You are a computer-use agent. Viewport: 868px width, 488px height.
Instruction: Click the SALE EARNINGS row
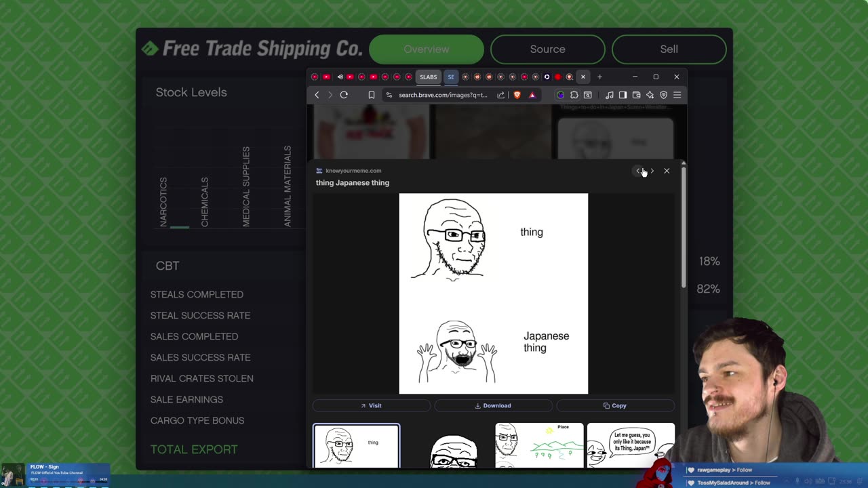(x=186, y=399)
